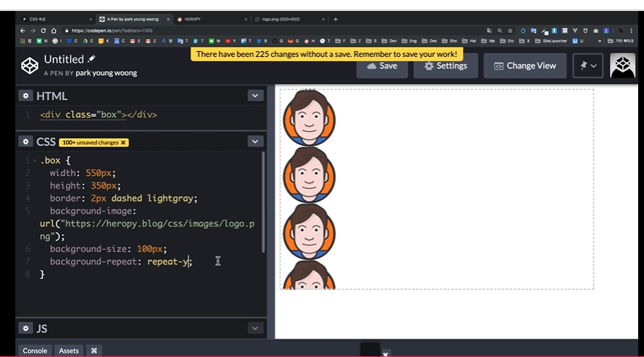Close the HEROPY browser tab
Image resolution: width=644 pixels, height=357 pixels.
click(245, 19)
